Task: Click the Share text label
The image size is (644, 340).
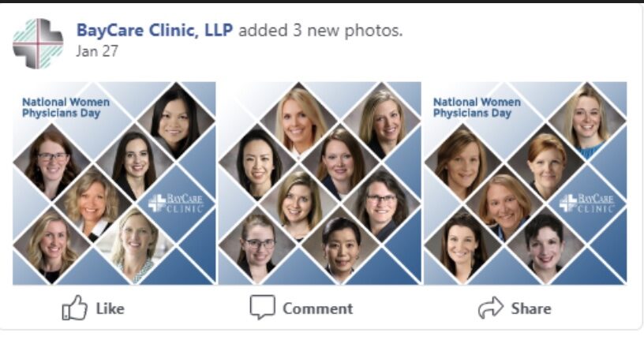Action: pos(531,308)
